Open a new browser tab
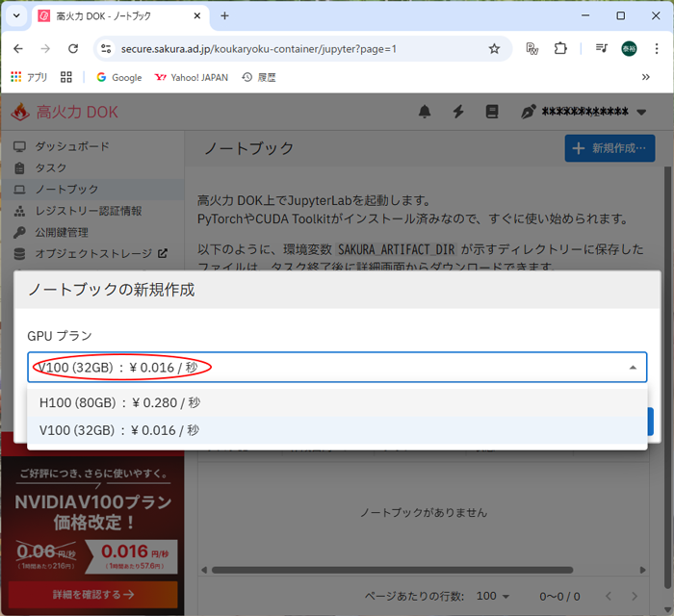 tap(224, 16)
